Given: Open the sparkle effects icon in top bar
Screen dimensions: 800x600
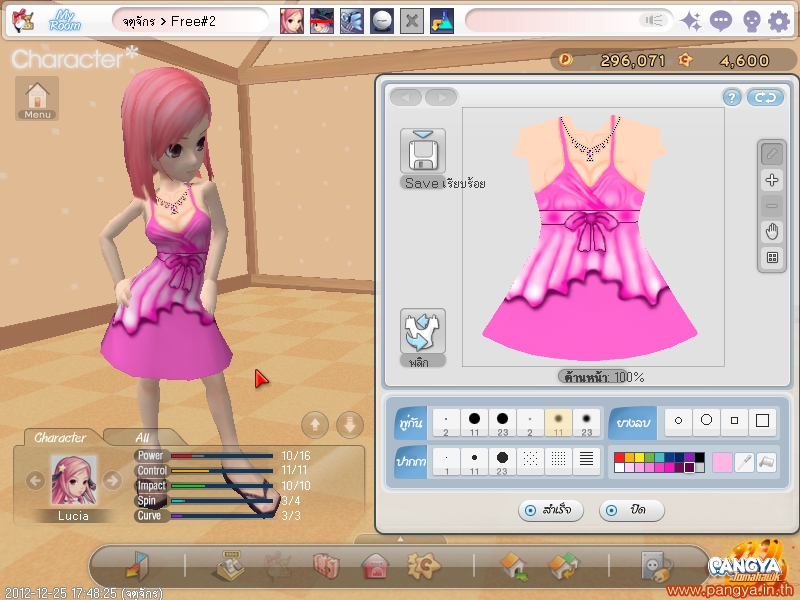Looking at the screenshot, I should [x=691, y=21].
